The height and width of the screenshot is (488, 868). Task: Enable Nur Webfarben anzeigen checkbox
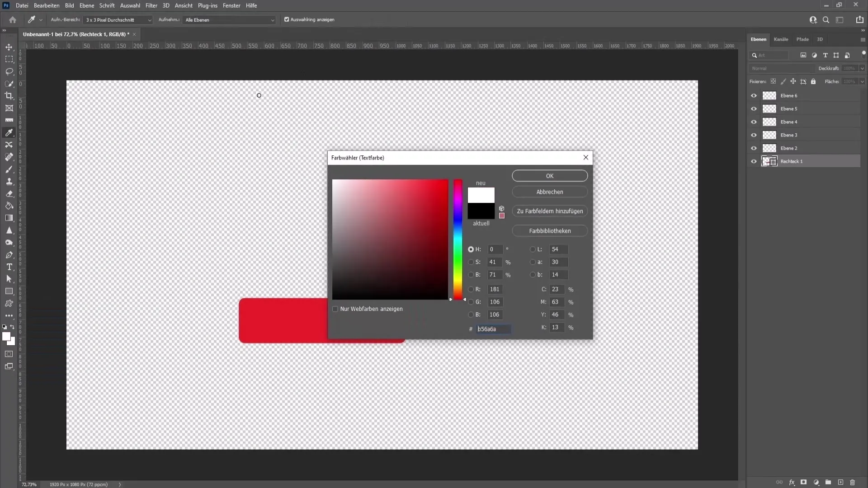tap(335, 309)
